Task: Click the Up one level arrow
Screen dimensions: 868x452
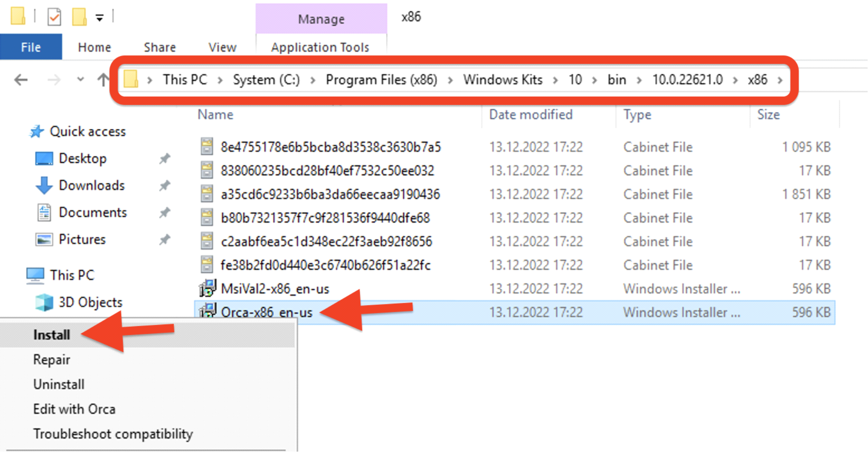Action: (102, 80)
